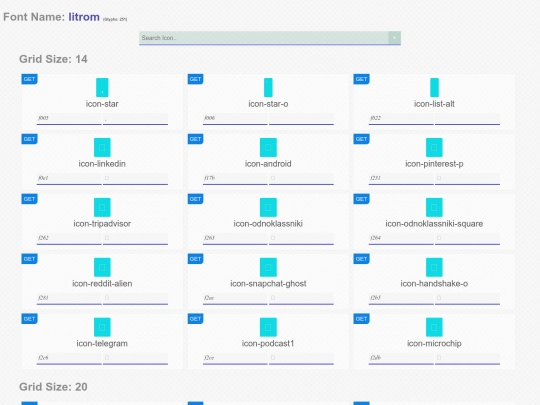
Task: Use GET for icon-podcast1
Action: [x=195, y=319]
